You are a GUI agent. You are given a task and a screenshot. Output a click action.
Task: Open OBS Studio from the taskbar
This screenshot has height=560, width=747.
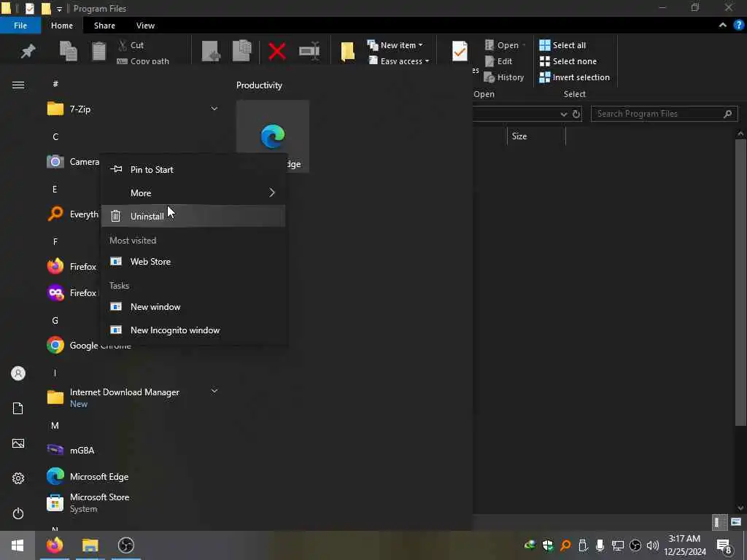[x=126, y=545]
